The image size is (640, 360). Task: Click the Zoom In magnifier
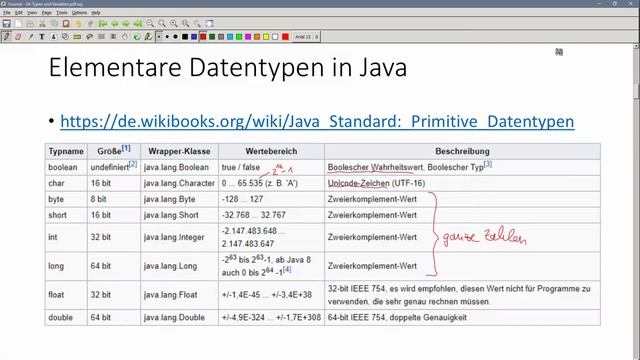[x=174, y=24]
